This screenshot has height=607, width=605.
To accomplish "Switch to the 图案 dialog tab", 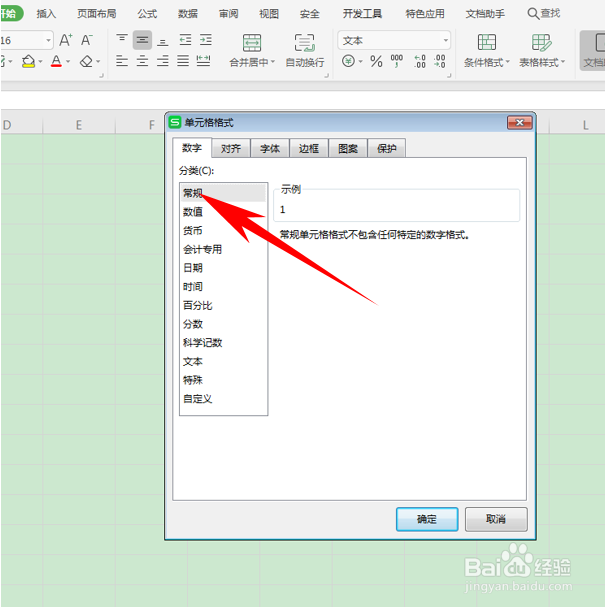I will (348, 148).
